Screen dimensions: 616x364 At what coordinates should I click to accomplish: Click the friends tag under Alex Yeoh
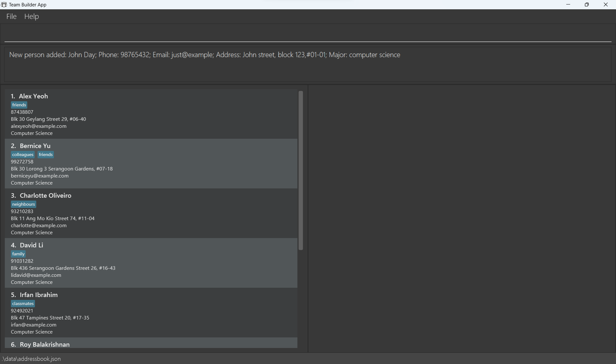(x=19, y=105)
